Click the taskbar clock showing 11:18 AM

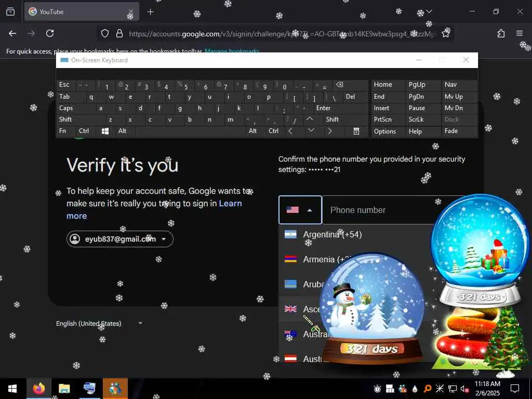pyautogui.click(x=487, y=389)
